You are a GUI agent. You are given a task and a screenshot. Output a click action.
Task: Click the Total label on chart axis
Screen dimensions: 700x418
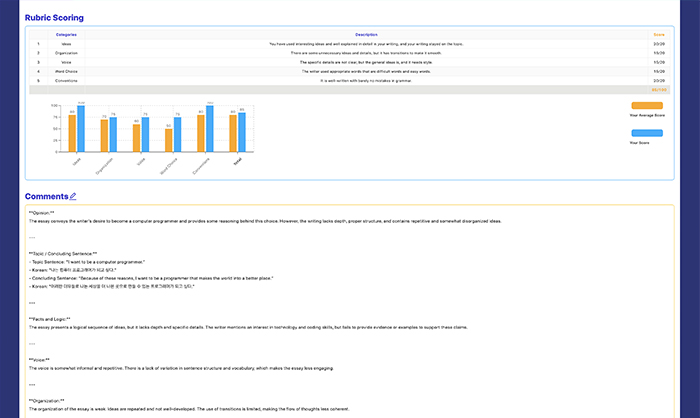tap(237, 160)
